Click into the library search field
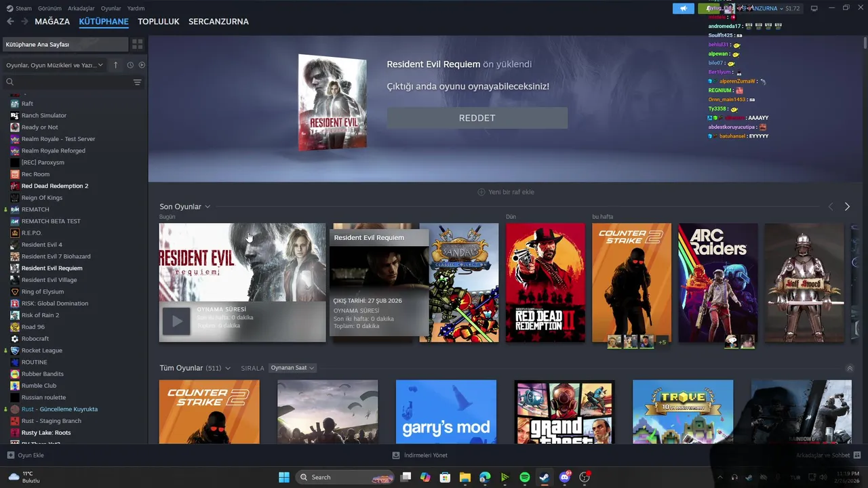 click(73, 82)
